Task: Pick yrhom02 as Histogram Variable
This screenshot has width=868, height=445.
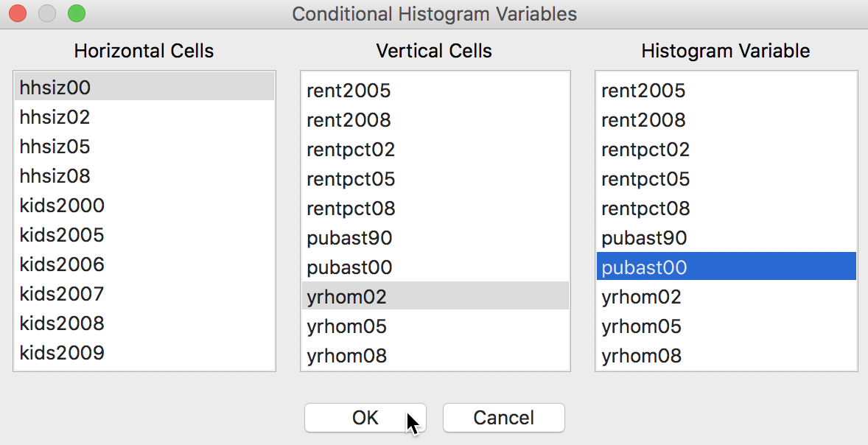Action: tap(727, 297)
